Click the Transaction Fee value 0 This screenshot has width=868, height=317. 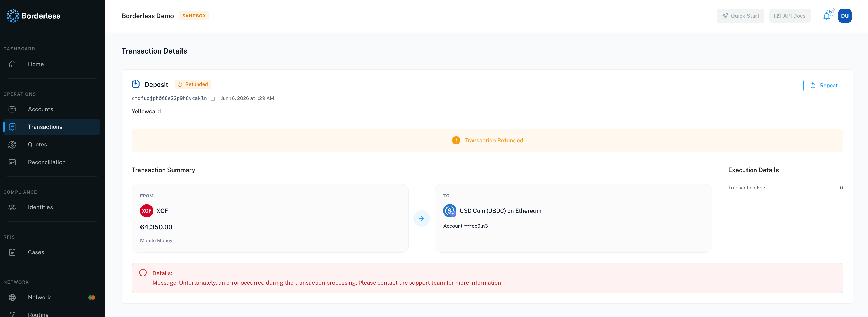coord(841,188)
